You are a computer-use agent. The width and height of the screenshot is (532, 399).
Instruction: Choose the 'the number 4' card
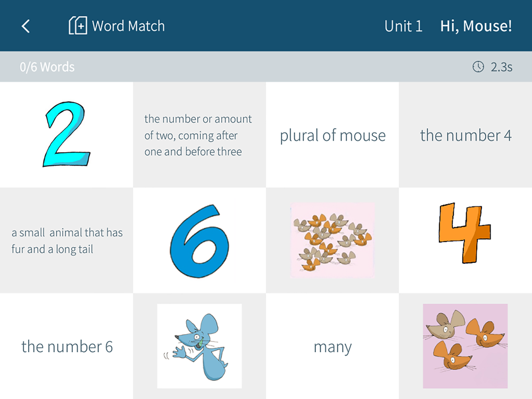(x=465, y=135)
